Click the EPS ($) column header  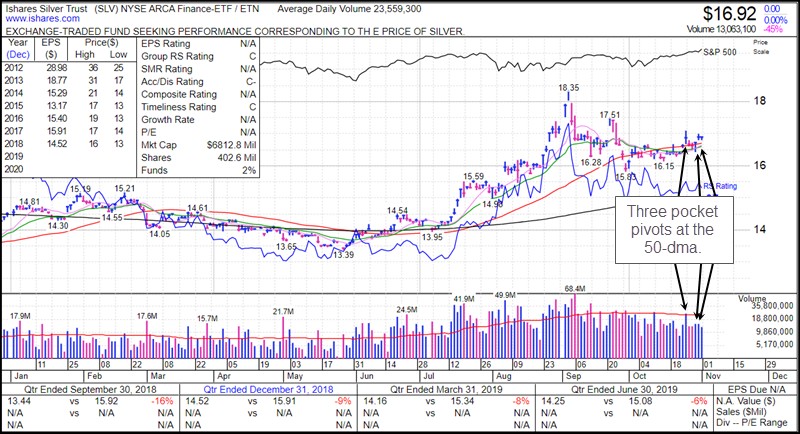tap(51, 48)
